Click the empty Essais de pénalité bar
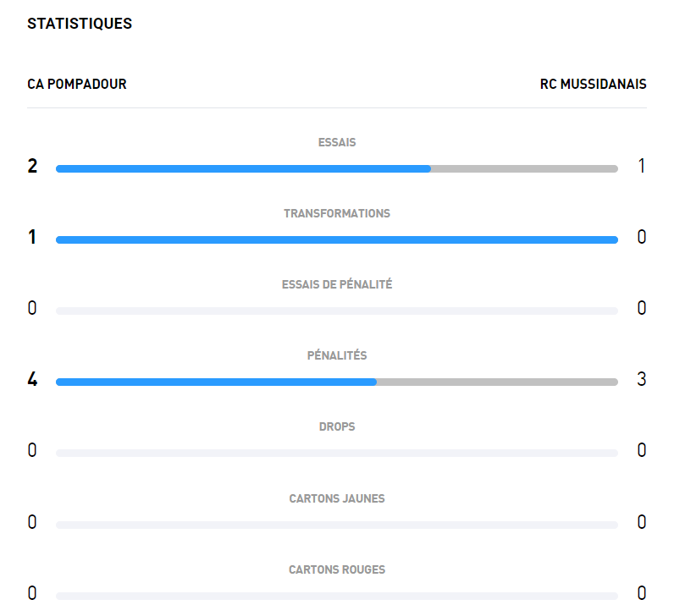 click(337, 311)
